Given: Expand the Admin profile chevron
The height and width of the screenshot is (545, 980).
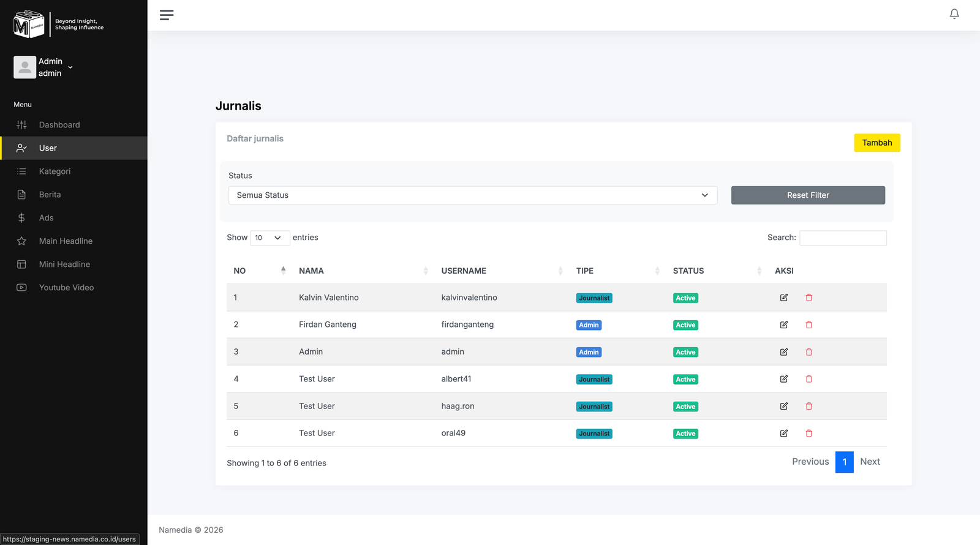Looking at the screenshot, I should (70, 67).
